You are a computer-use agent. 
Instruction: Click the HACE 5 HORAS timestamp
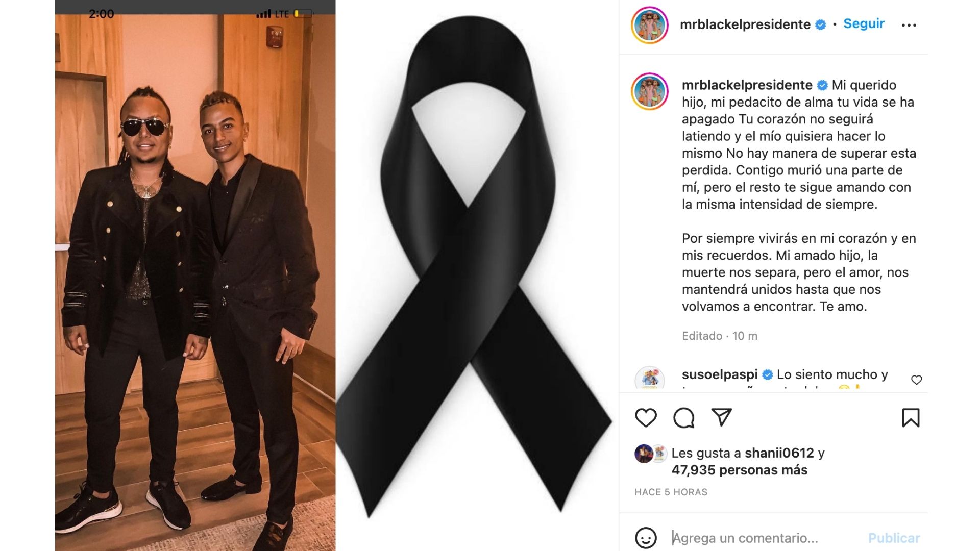[x=671, y=492]
